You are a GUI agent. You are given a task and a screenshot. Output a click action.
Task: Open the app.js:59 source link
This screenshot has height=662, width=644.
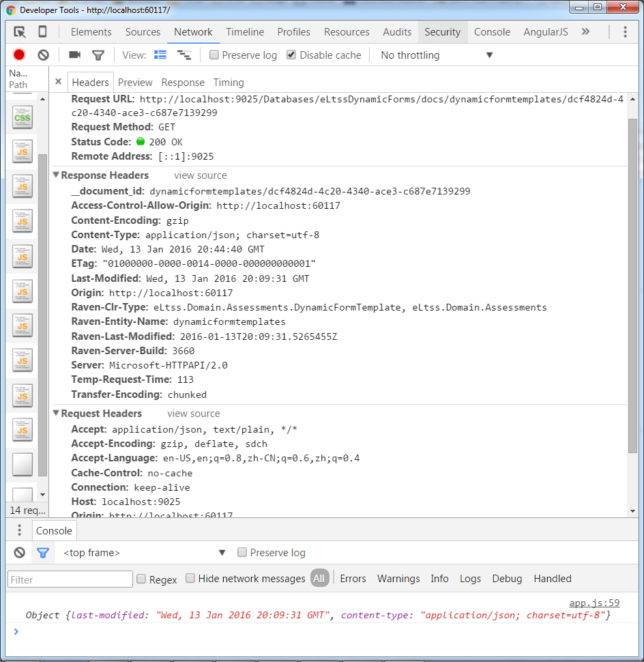594,602
